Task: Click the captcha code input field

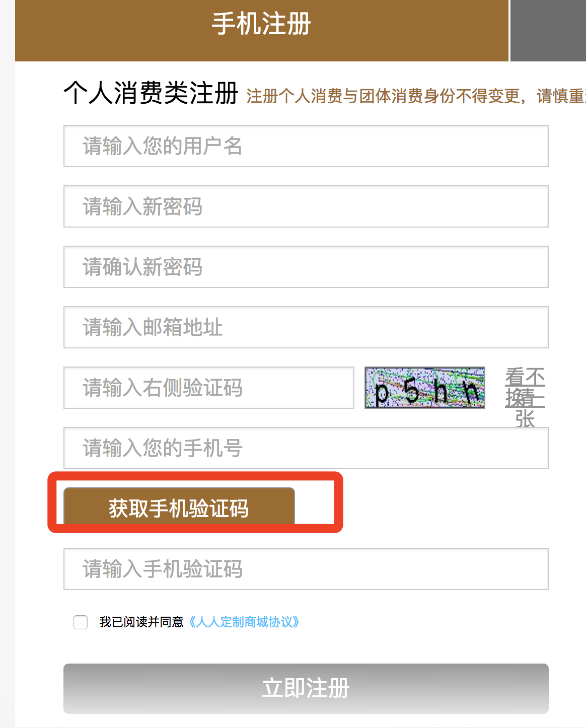Action: (208, 388)
